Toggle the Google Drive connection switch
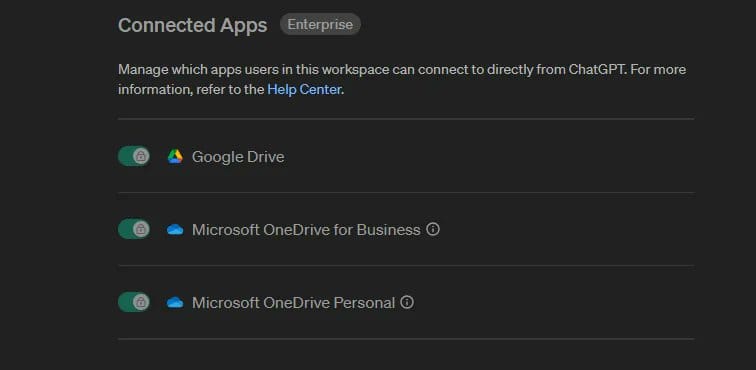 pos(134,156)
